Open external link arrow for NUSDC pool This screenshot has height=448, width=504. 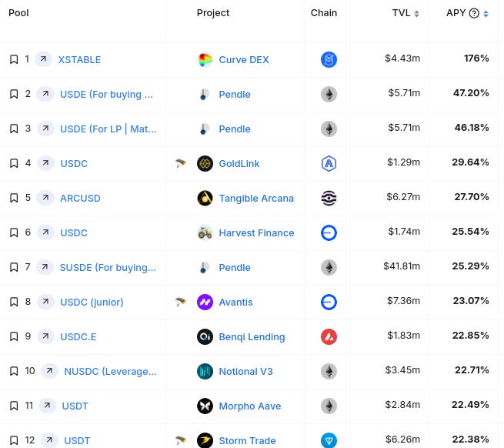(x=49, y=371)
